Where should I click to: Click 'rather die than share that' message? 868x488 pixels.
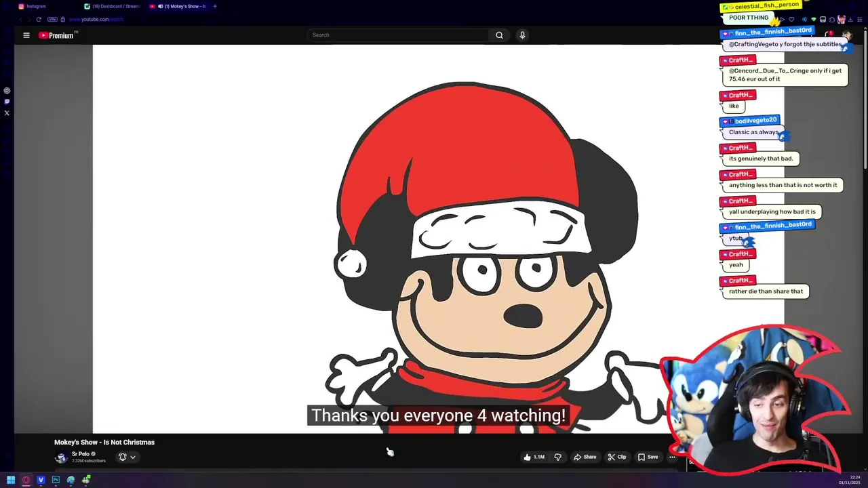tap(766, 291)
